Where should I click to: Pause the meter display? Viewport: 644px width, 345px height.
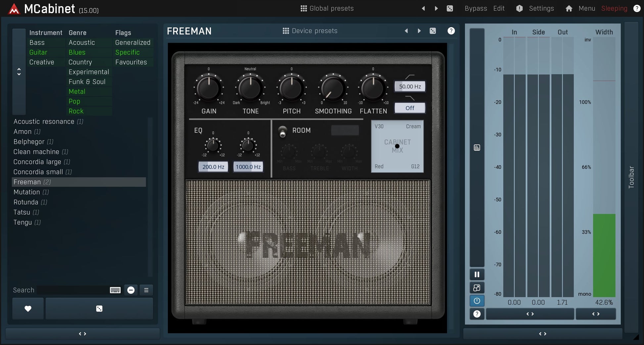477,274
